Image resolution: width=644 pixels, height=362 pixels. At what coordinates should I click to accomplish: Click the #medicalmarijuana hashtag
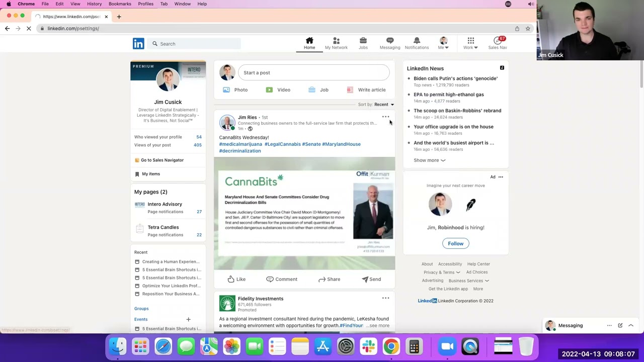(x=240, y=144)
